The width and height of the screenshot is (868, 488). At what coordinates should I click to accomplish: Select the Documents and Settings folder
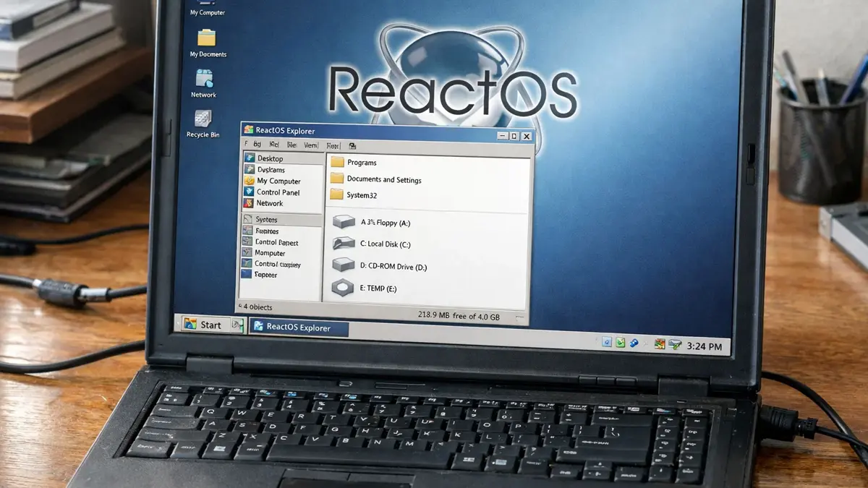click(x=376, y=179)
